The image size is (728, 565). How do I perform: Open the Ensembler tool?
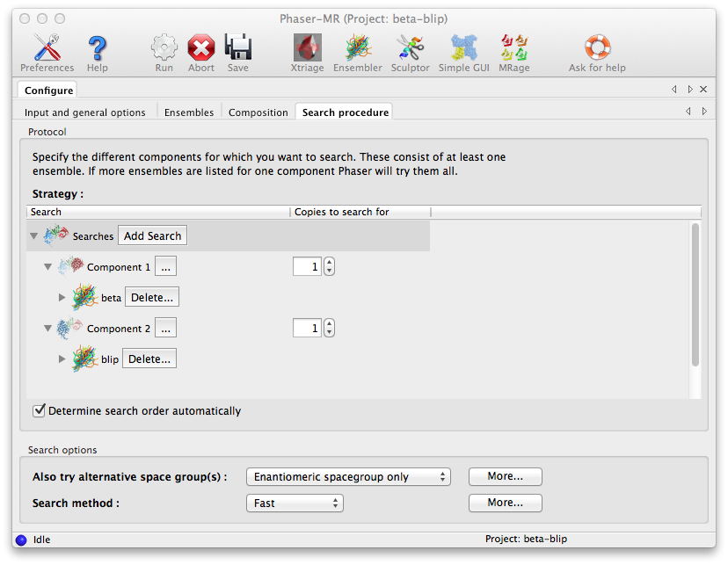[357, 50]
